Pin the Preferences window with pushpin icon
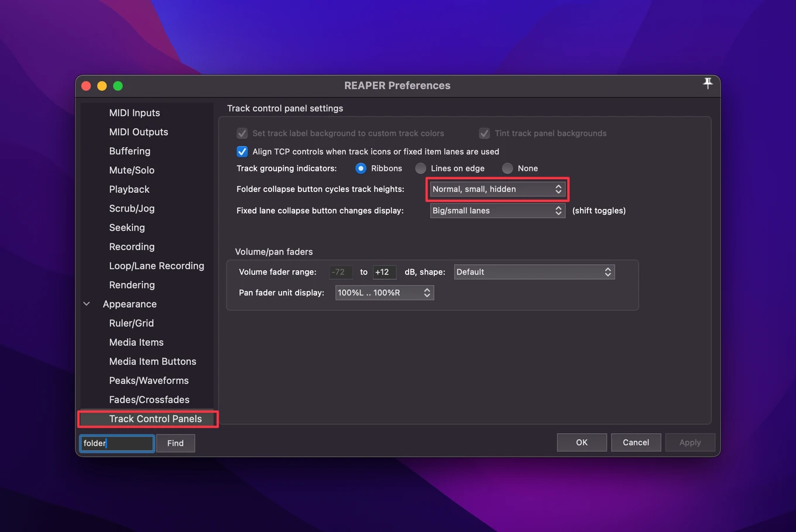Viewport: 796px width, 532px height. point(708,84)
